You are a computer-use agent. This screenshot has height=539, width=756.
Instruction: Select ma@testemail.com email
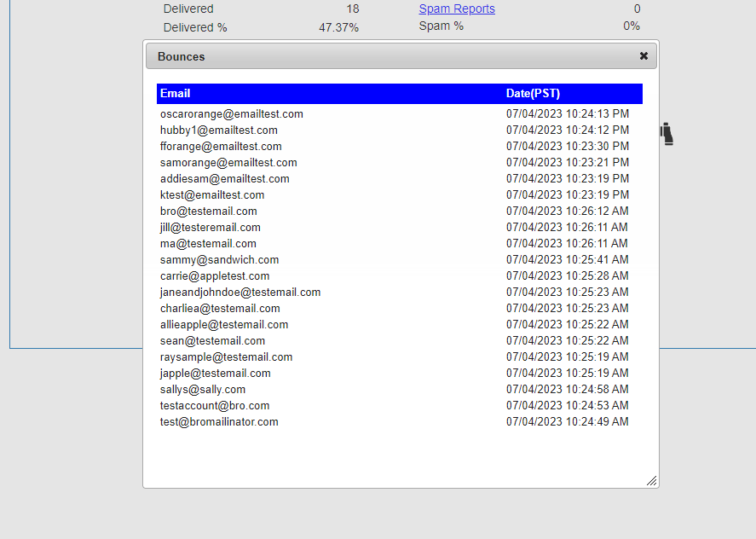[208, 244]
